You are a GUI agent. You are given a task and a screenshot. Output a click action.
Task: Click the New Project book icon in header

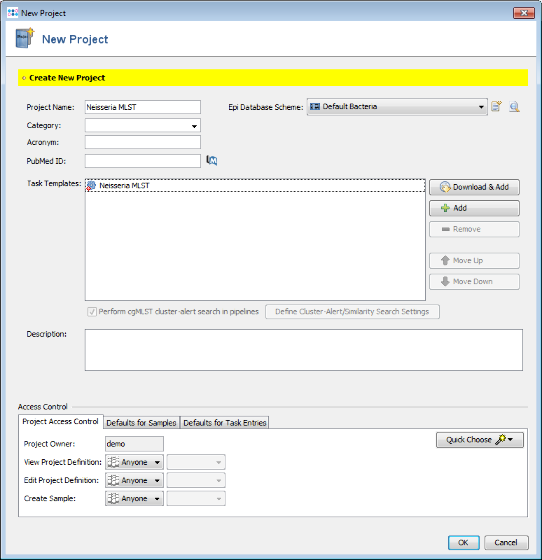click(x=25, y=38)
